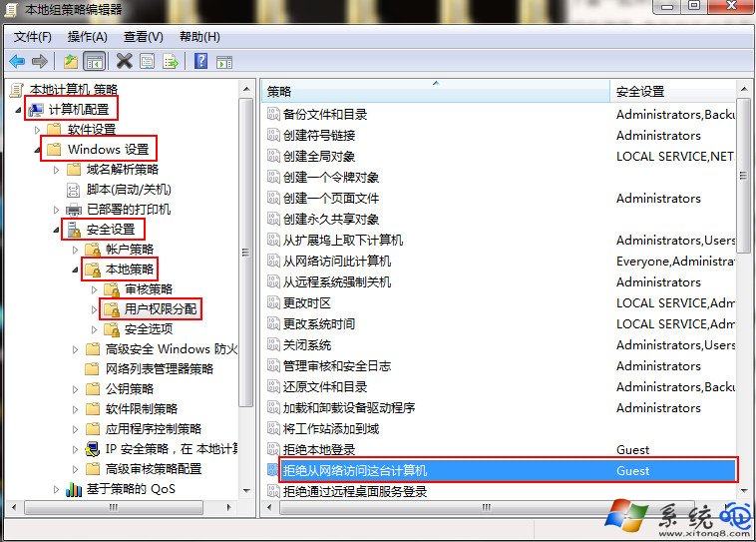
Task: Click the tree pane scroll-right arrow
Action: (228, 507)
